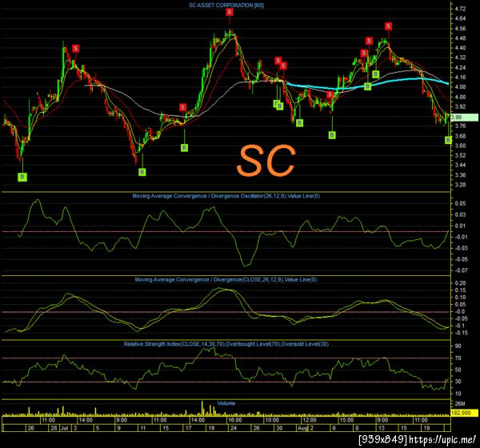Click the date label 30 on the axis
The image size is (480, 448).
(x=279, y=428)
